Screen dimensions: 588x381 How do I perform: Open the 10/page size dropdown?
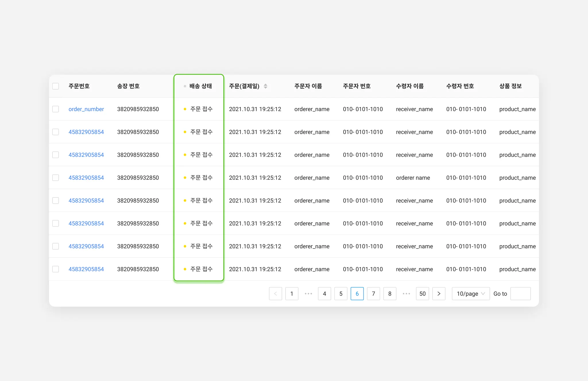pyautogui.click(x=470, y=293)
